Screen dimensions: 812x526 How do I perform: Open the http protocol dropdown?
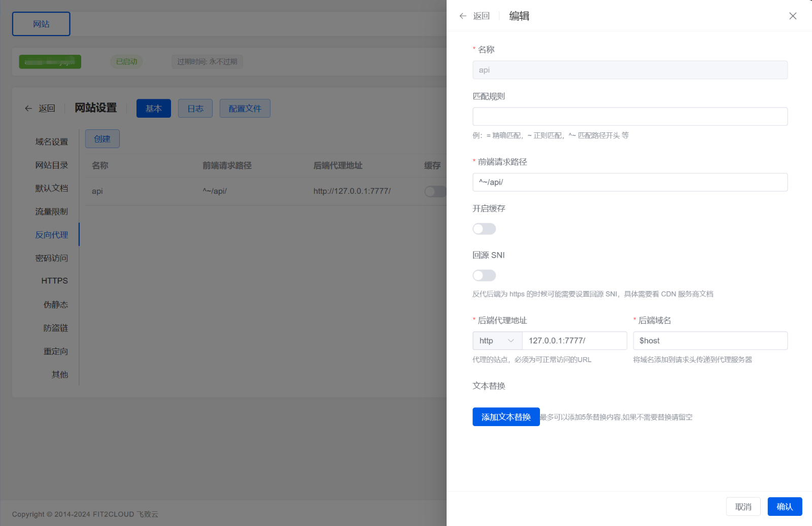click(x=497, y=340)
